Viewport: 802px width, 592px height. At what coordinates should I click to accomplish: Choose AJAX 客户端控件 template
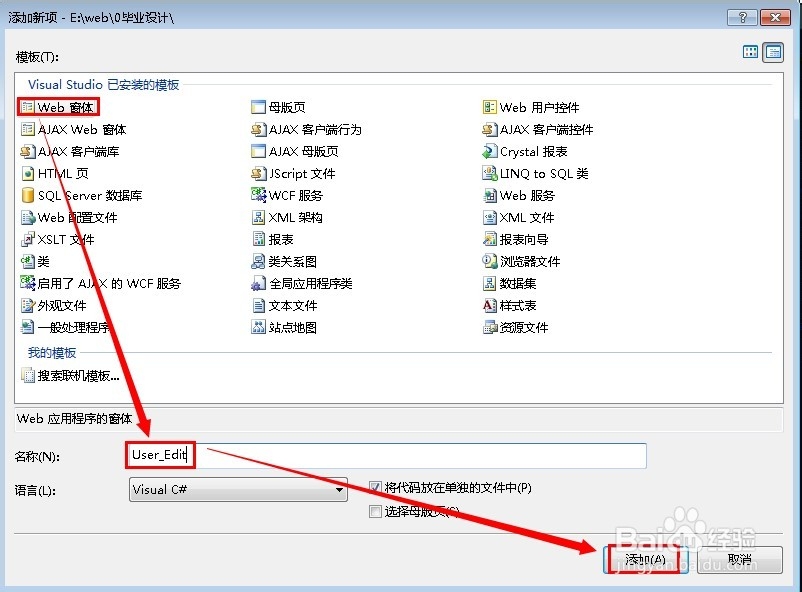538,129
